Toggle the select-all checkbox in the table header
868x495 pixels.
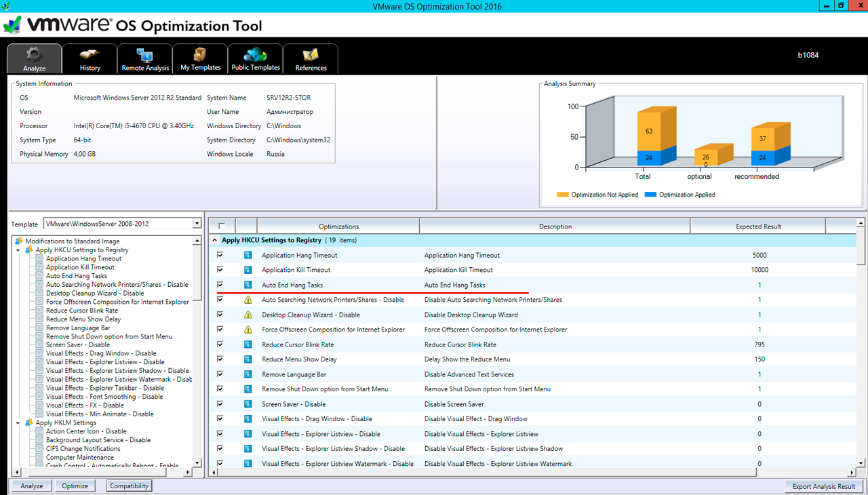pos(222,226)
